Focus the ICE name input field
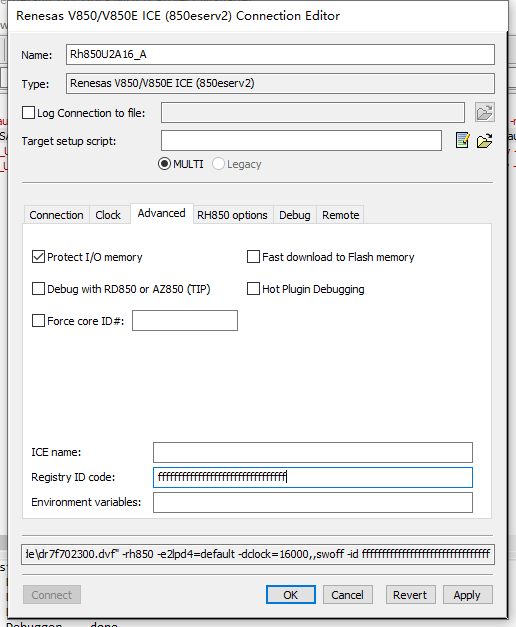This screenshot has width=516, height=627. click(x=313, y=452)
